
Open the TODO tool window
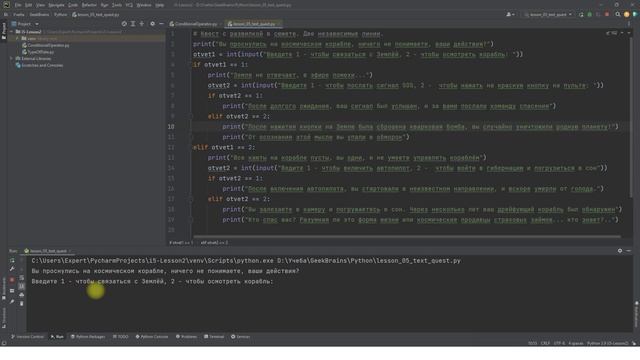pos(120,337)
